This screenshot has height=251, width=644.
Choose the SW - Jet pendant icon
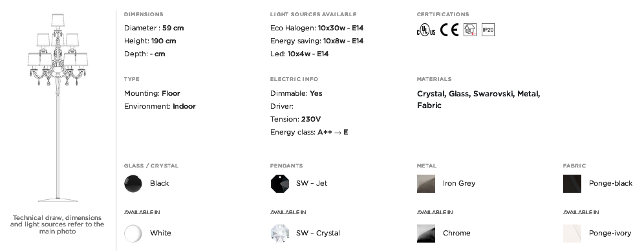pyautogui.click(x=280, y=184)
